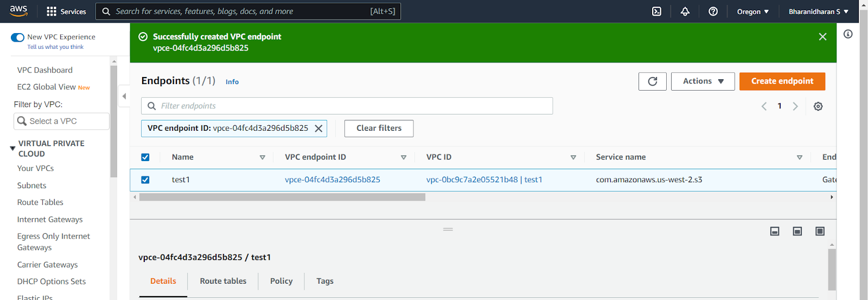Click the details panel vertical scrollbar
This screenshot has width=868, height=300.
click(832, 270)
